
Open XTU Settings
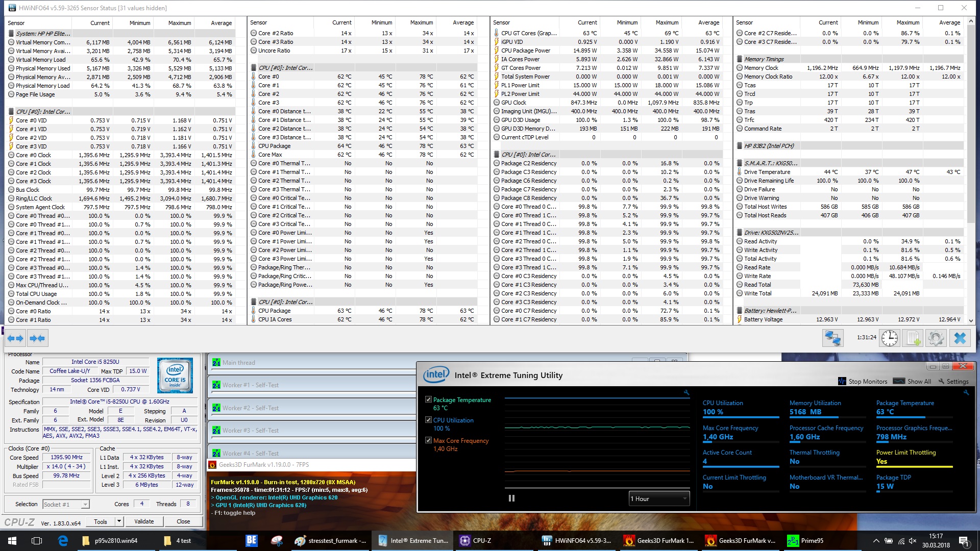[x=953, y=381]
